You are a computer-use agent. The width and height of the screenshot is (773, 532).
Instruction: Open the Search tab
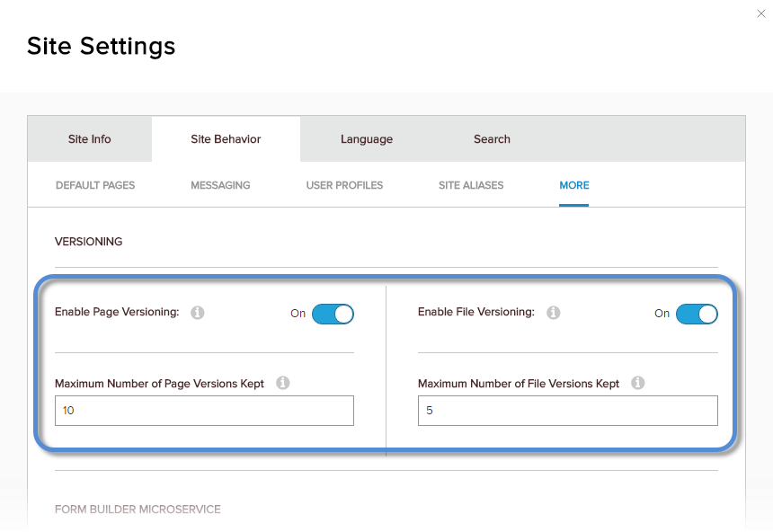click(492, 139)
